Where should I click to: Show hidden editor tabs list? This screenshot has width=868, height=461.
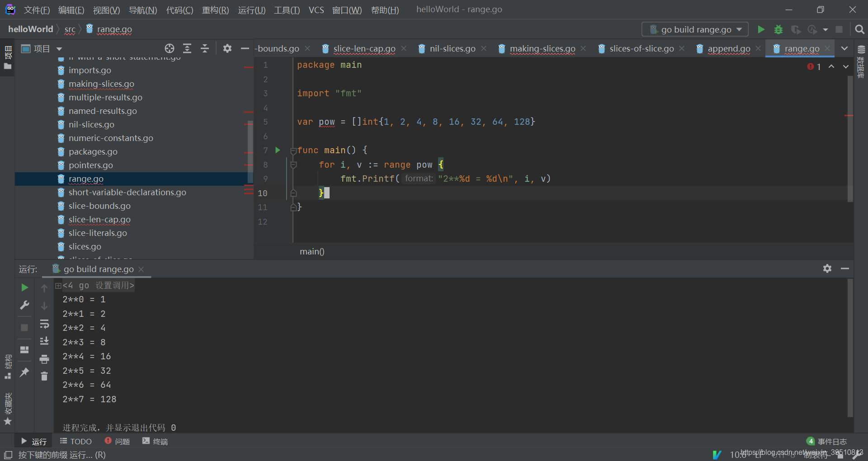844,48
